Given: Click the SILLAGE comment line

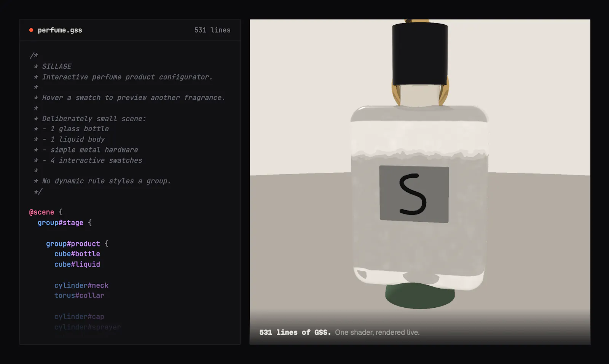Looking at the screenshot, I should tap(57, 66).
